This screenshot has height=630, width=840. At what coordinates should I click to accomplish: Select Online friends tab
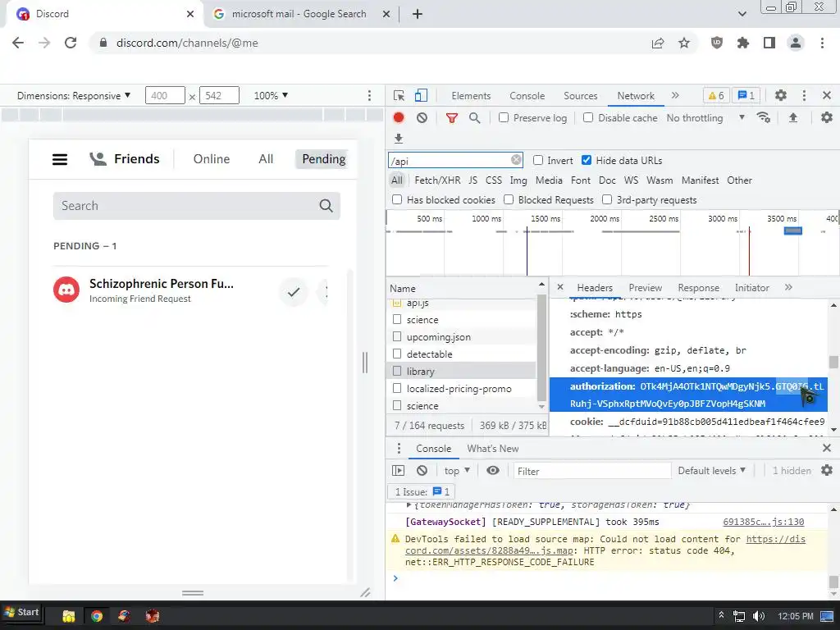[211, 159]
